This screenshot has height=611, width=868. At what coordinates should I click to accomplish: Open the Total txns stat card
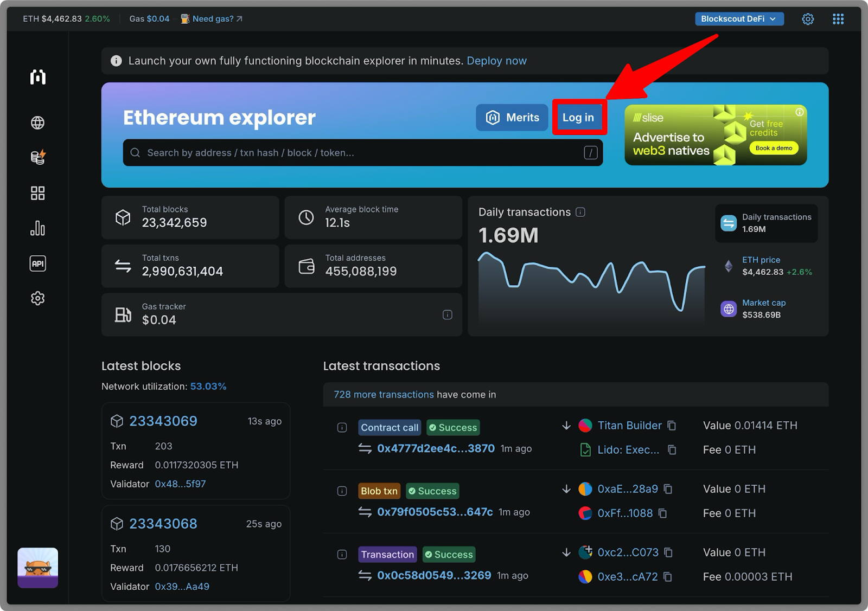point(190,266)
